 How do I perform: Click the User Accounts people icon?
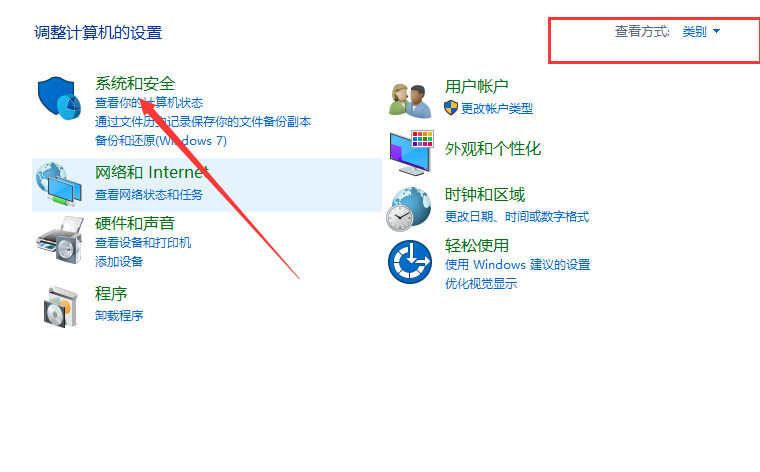tap(410, 101)
